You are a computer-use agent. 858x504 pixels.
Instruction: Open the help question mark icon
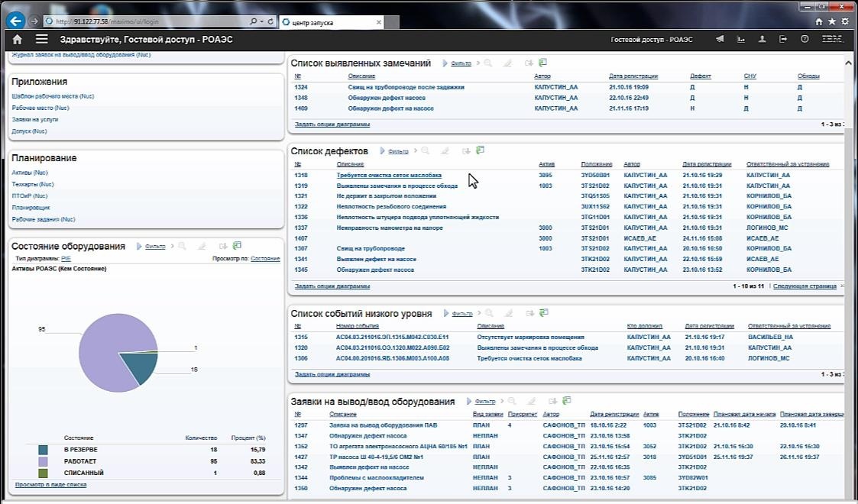(805, 40)
